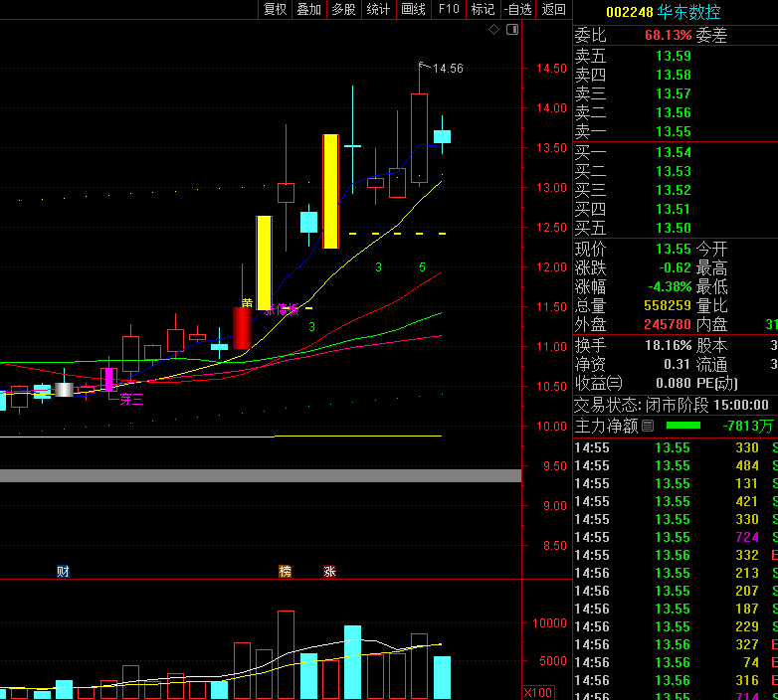Click the tick row with volume 74
778x700 pixels.
tap(676, 662)
